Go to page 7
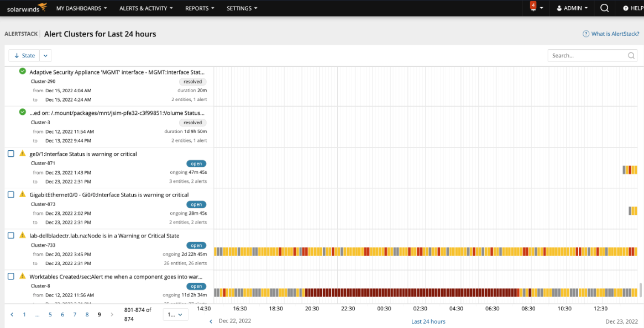644x328 pixels. click(75, 314)
